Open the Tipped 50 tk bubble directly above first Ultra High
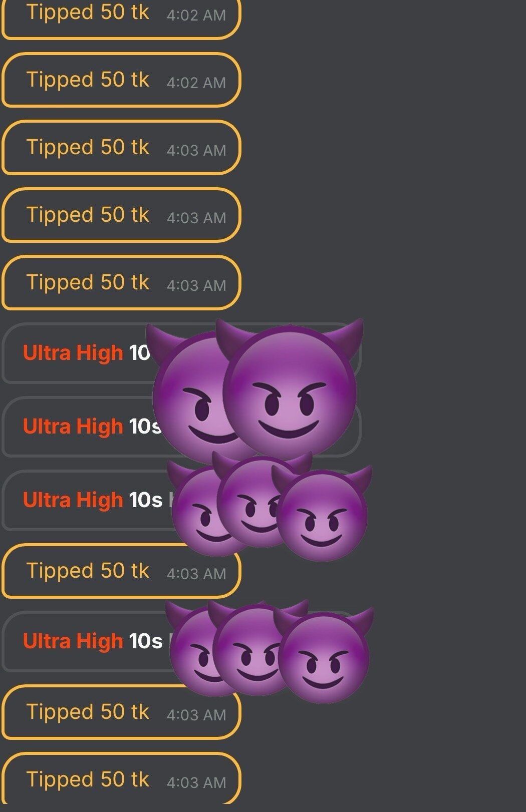Screen dimensions: 526x812 click(121, 282)
